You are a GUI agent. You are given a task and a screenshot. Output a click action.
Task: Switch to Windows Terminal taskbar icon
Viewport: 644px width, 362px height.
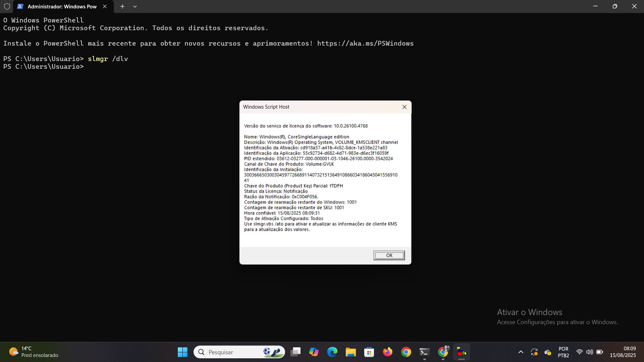pyautogui.click(x=425, y=352)
